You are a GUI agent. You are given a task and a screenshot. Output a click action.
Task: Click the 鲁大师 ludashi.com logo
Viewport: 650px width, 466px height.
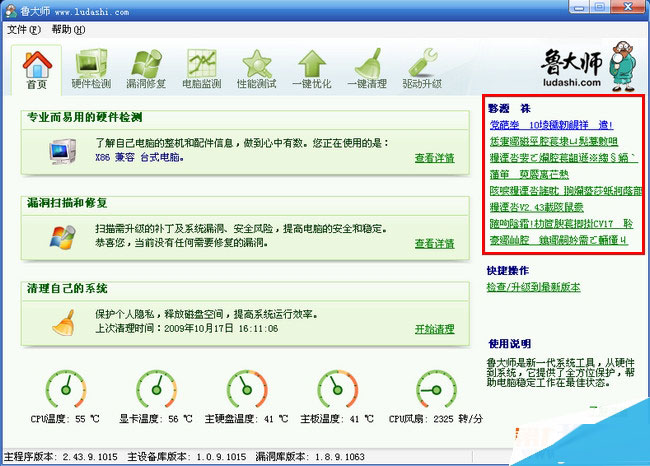(x=589, y=66)
